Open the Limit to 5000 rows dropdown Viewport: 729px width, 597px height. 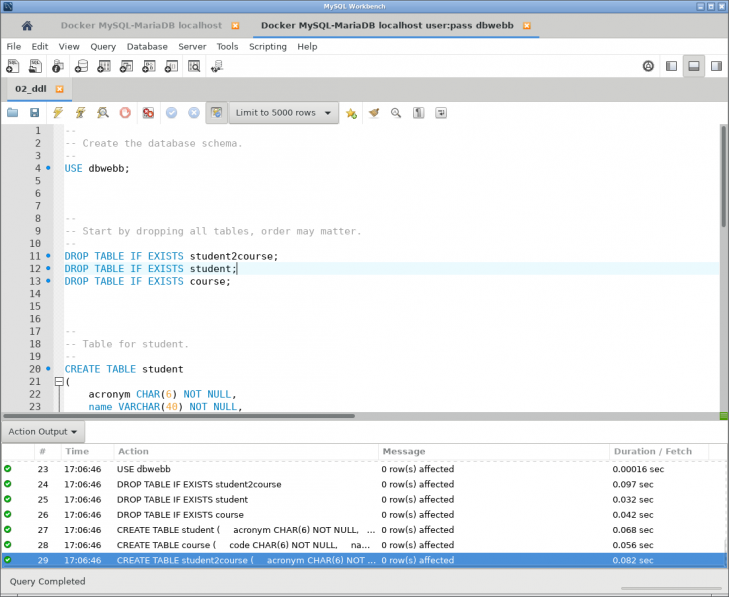[284, 113]
